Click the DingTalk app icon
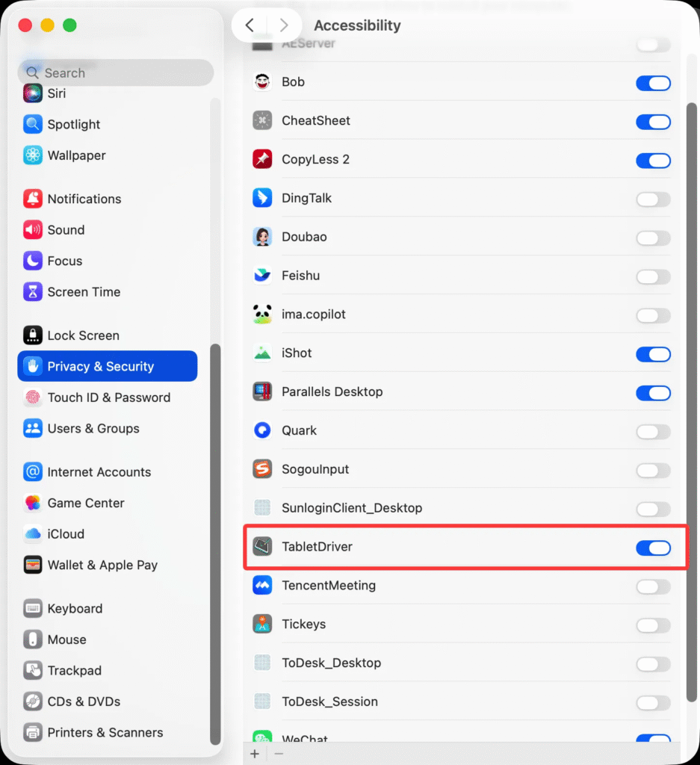700x765 pixels. [262, 198]
